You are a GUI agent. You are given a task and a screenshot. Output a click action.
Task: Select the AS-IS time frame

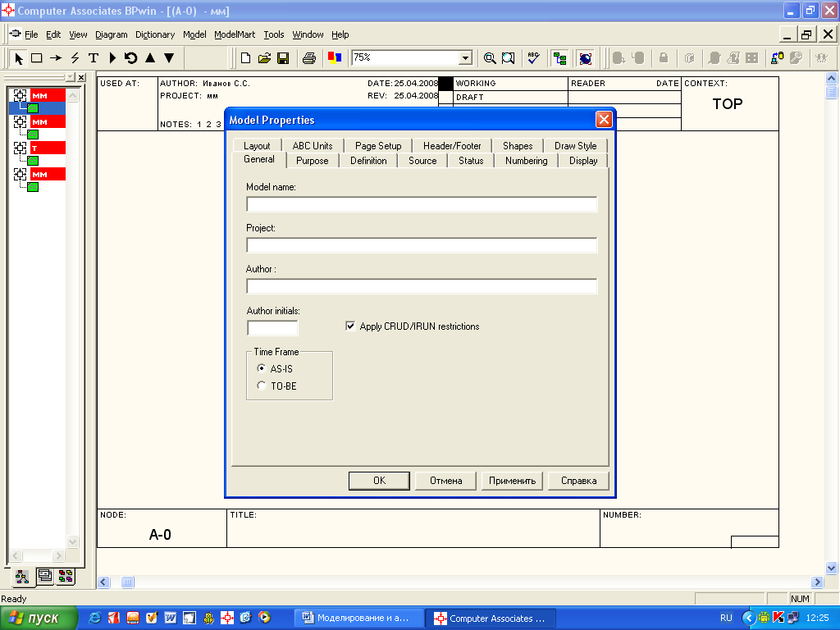point(261,368)
